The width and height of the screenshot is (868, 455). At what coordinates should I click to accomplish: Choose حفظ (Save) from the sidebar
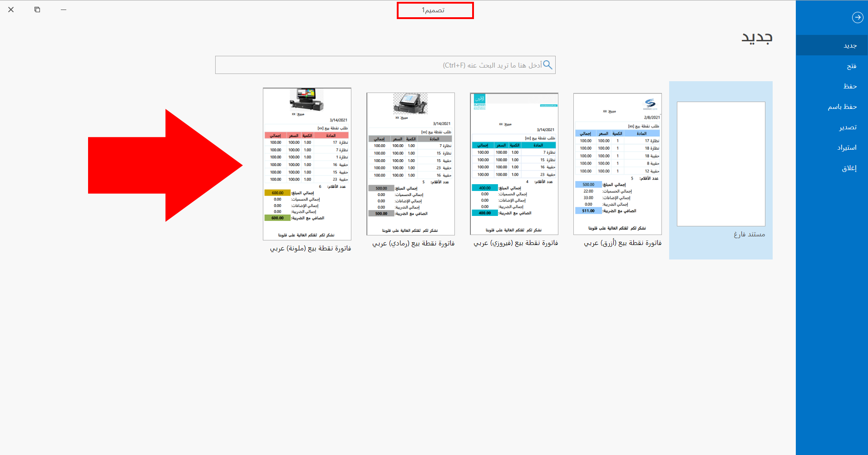(x=850, y=86)
